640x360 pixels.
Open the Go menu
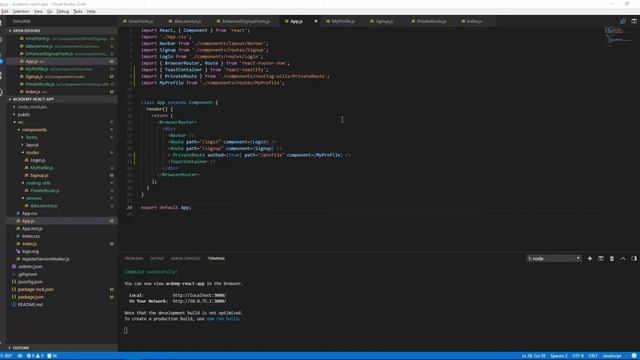[49, 11]
